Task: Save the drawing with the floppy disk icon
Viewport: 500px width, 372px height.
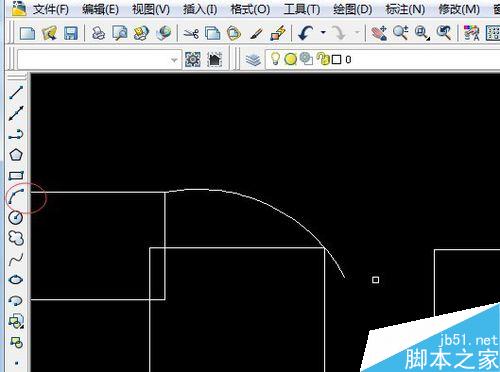Action: point(70,33)
